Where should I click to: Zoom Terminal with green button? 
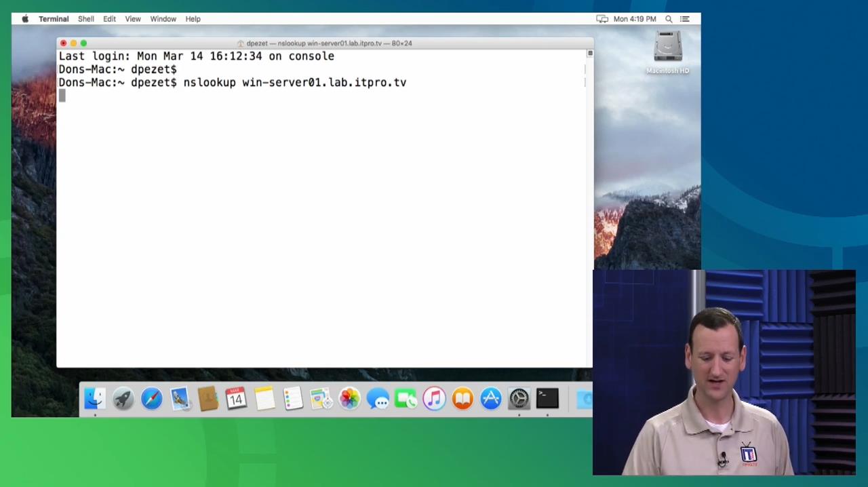[84, 43]
